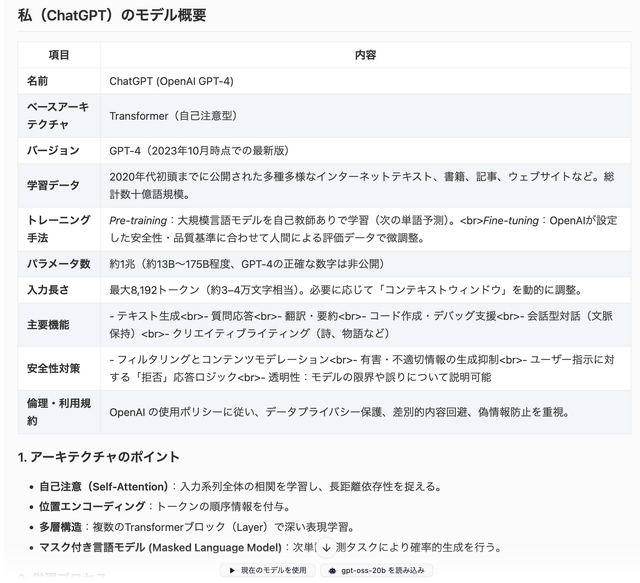Click the cell starting with 約1兆

pyautogui.click(x=365, y=264)
